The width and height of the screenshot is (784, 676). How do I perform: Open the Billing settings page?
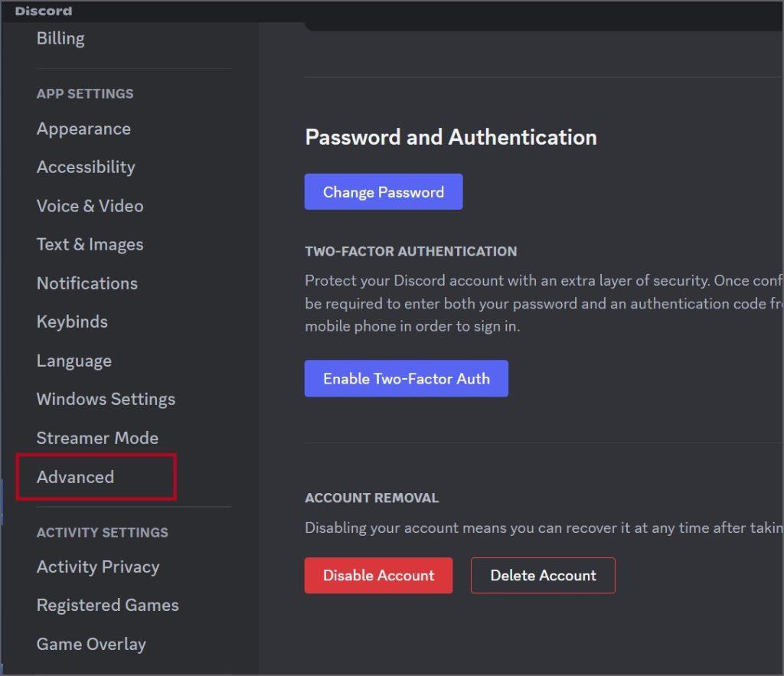point(60,38)
